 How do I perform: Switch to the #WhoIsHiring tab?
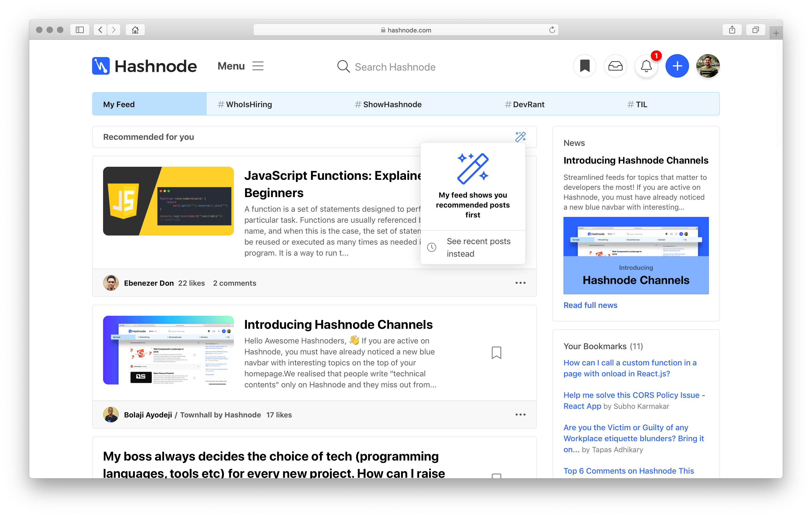pos(245,105)
